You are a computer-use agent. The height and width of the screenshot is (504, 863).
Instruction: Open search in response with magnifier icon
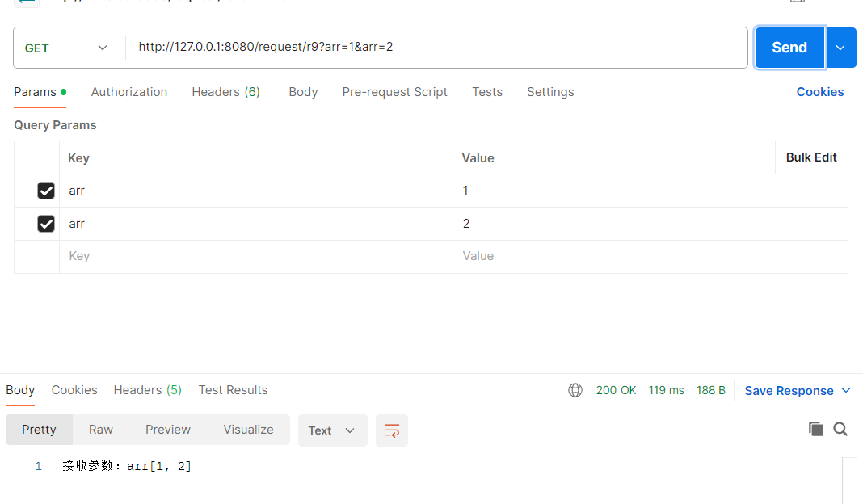coord(840,429)
